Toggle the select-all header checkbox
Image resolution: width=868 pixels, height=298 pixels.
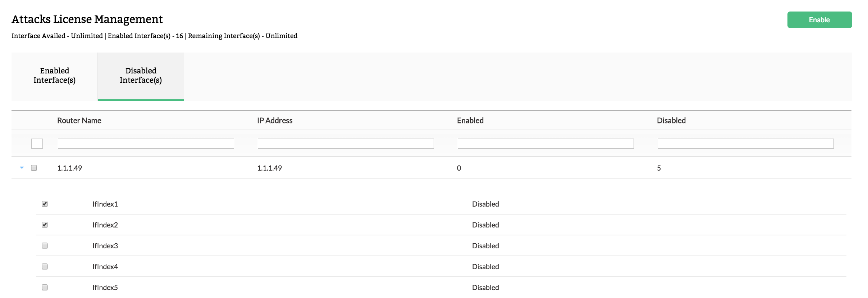tap(37, 144)
